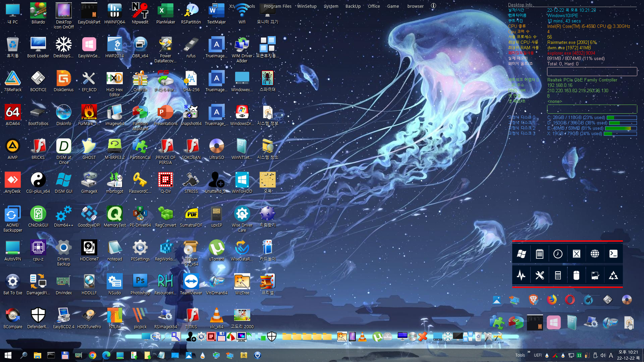
Task: Open WizTree desktop icon
Action: tap(242, 284)
